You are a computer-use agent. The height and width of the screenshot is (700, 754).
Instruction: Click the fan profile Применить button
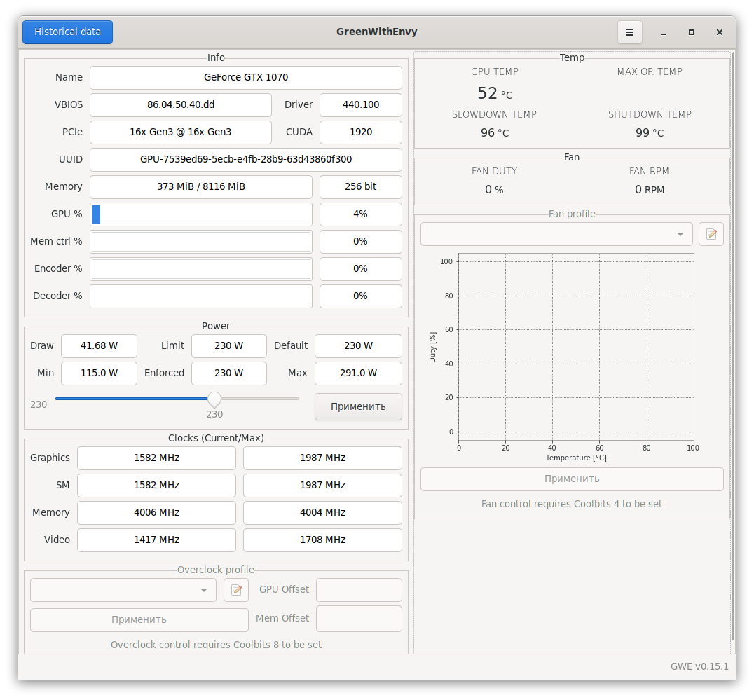(x=572, y=479)
